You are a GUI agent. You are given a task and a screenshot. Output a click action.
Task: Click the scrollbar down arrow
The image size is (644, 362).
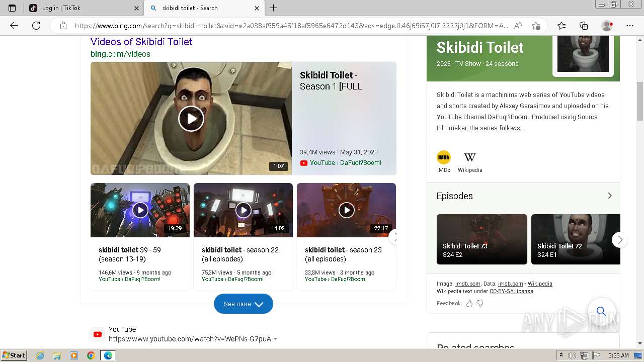click(640, 343)
